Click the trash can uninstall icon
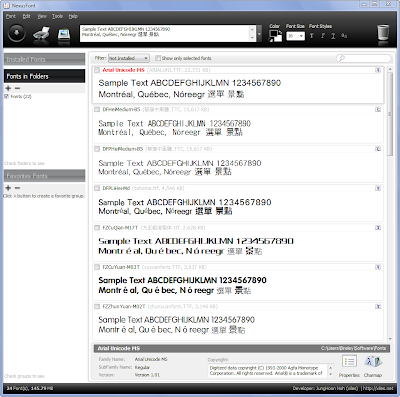This screenshot has width=400, height=397. pyautogui.click(x=383, y=33)
